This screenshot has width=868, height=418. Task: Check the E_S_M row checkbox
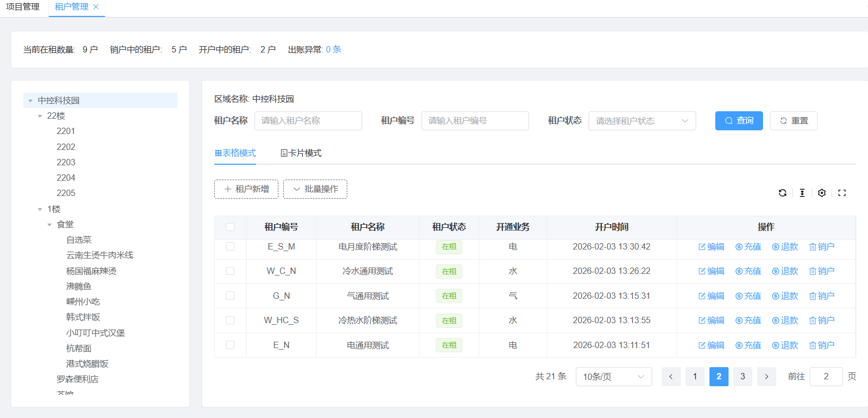coord(230,246)
